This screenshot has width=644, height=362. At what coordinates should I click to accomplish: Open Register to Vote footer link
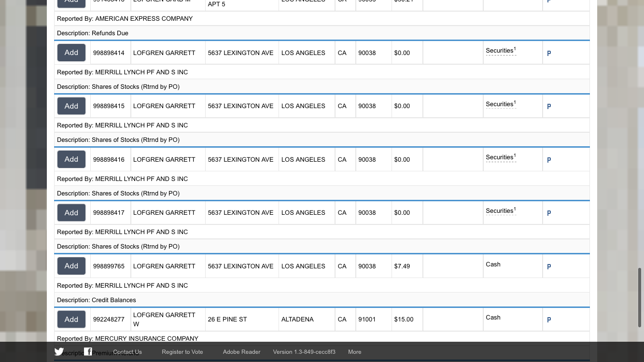(x=182, y=352)
